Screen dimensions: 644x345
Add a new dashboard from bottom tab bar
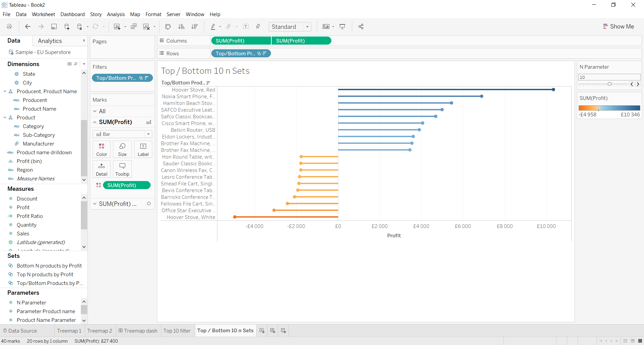273,331
